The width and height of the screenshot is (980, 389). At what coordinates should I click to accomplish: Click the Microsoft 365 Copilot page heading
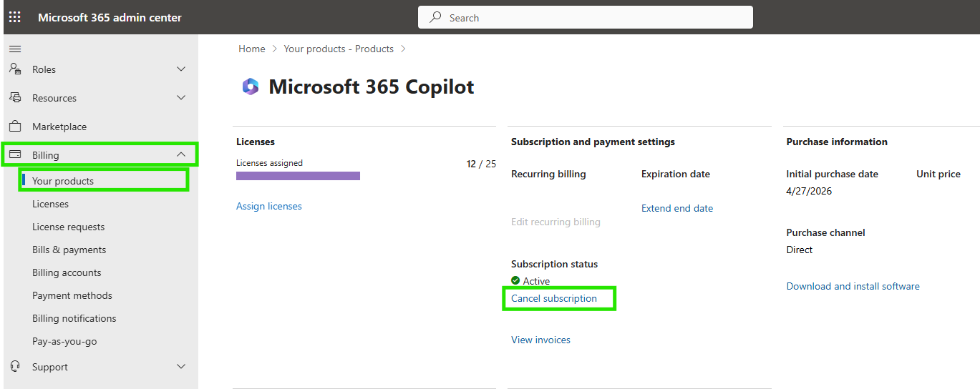coord(372,87)
